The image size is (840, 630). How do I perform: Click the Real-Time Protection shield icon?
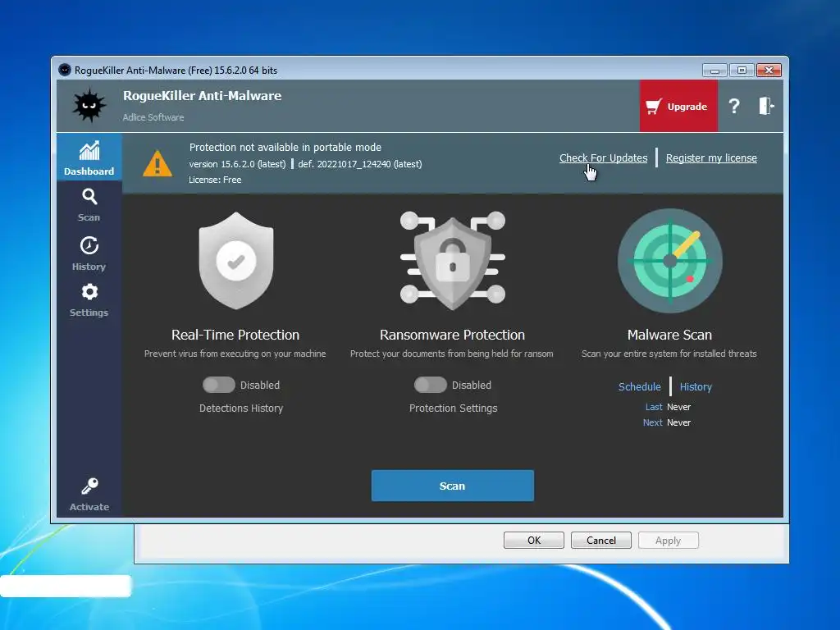tap(235, 261)
